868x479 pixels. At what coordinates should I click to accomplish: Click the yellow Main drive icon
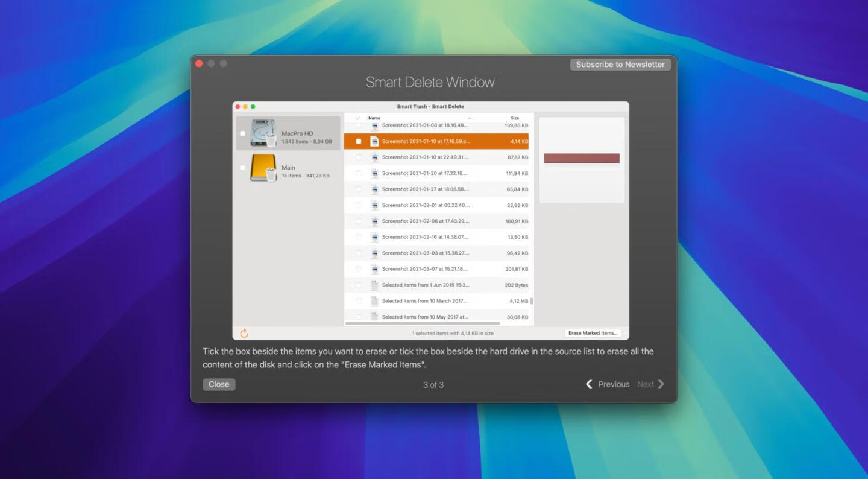click(263, 168)
